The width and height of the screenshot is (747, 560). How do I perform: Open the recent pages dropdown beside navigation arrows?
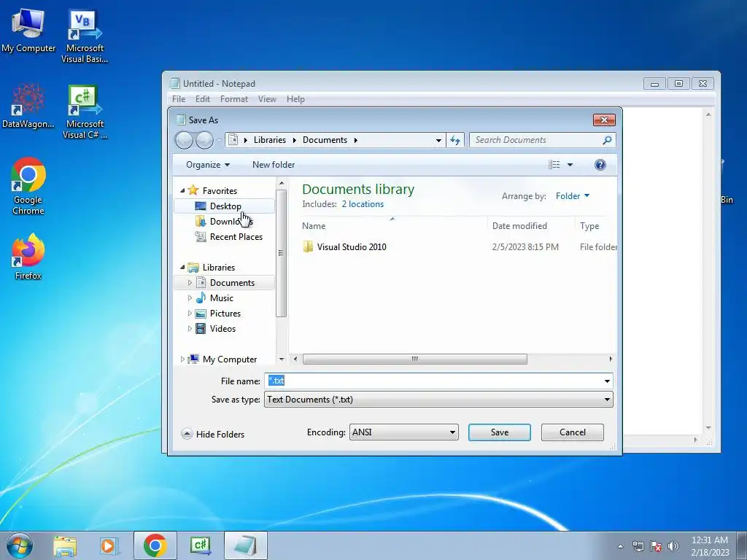[219, 141]
